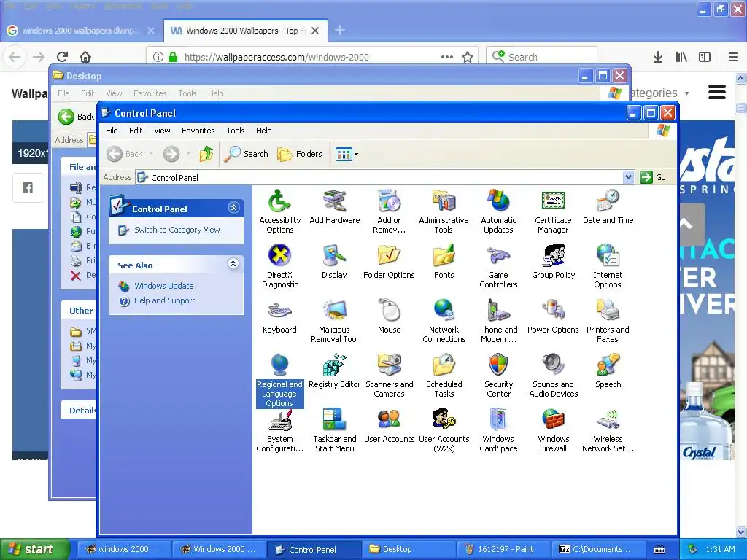Toggle Folders pane in toolbar
The image size is (747, 560).
(x=300, y=154)
